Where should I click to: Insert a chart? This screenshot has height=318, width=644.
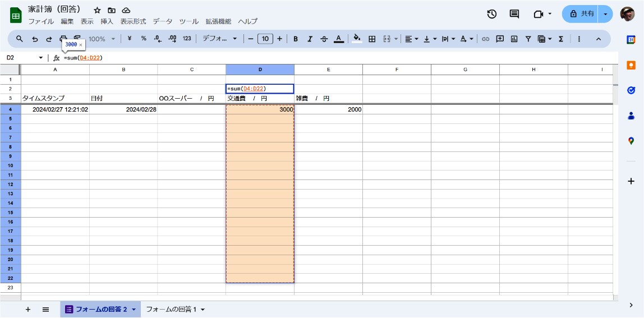click(x=514, y=39)
